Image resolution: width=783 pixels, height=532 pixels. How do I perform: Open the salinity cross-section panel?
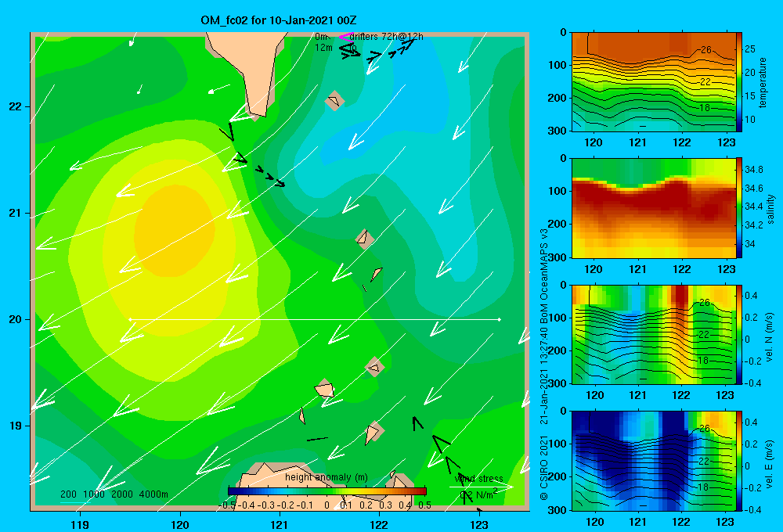[653, 208]
